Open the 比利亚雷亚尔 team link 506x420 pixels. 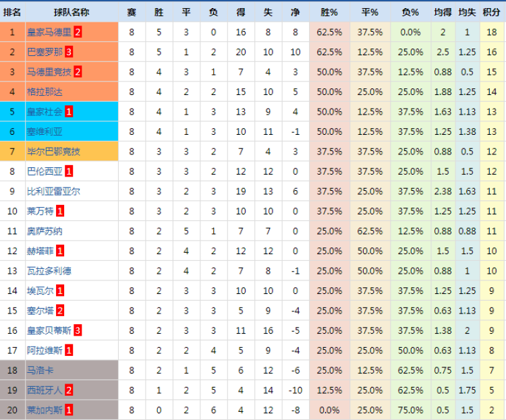(x=53, y=191)
